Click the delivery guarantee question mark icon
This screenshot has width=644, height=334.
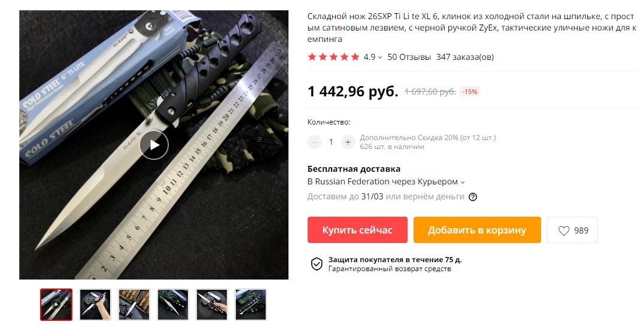tap(473, 197)
